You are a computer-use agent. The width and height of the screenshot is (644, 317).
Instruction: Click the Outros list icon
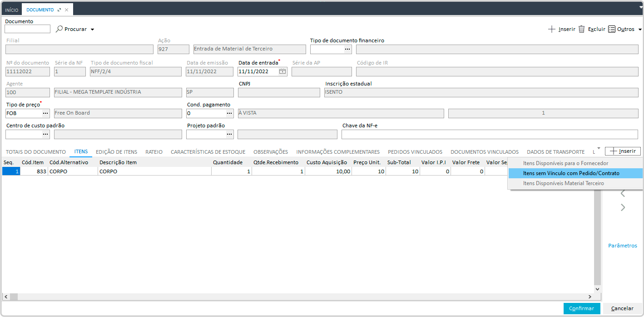click(612, 29)
